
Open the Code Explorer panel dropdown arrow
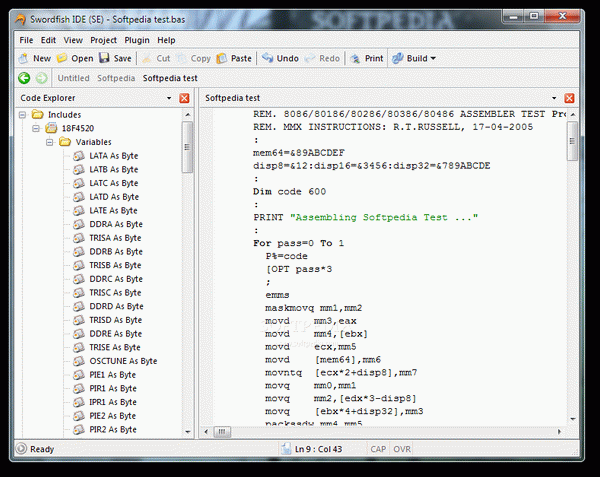169,98
